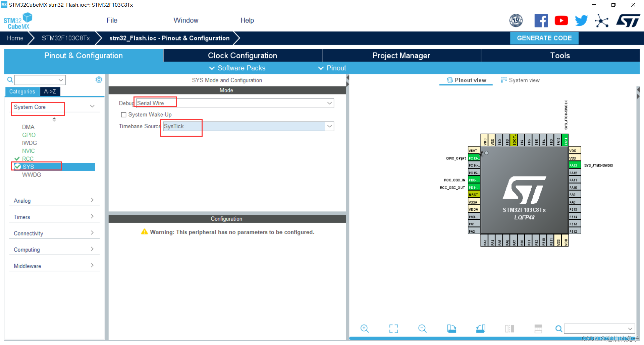
Task: Open the Window menu
Action: (186, 20)
